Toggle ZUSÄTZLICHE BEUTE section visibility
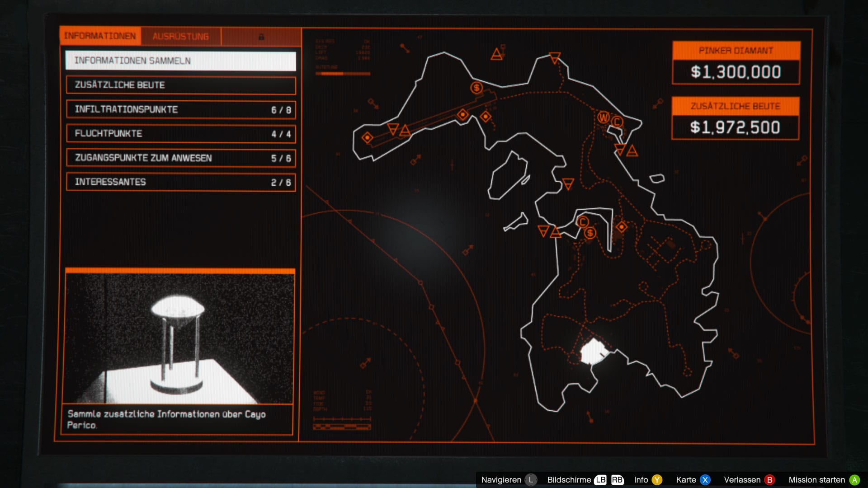 (180, 84)
